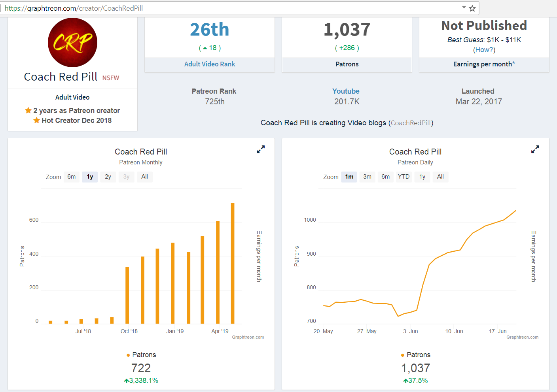
Task: Expand the Patreon Daily chart to fullscreen
Action: click(535, 149)
